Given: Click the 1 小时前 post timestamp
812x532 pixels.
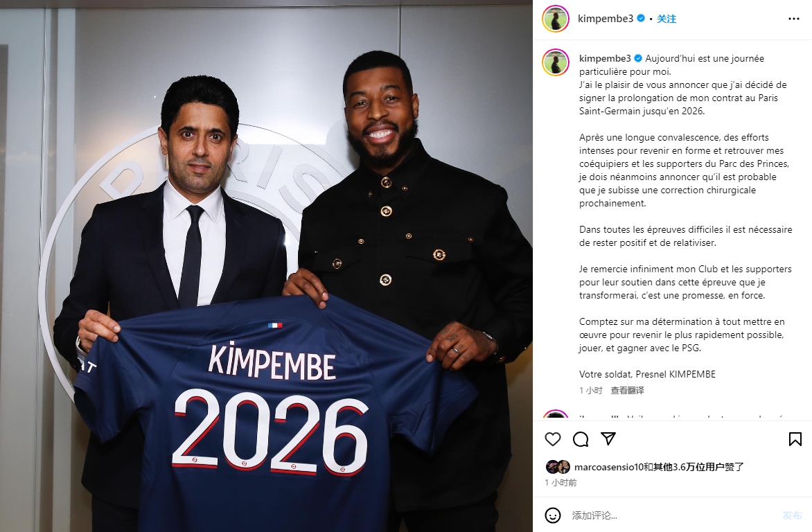Looking at the screenshot, I should pos(561,482).
